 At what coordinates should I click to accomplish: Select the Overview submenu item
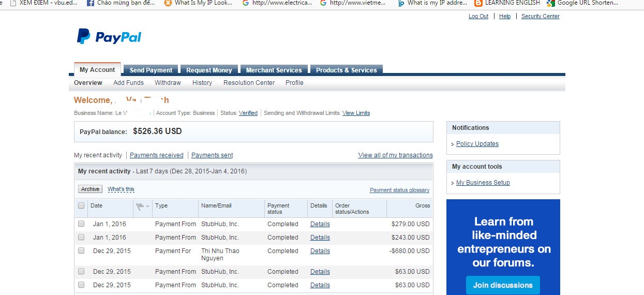coord(88,83)
